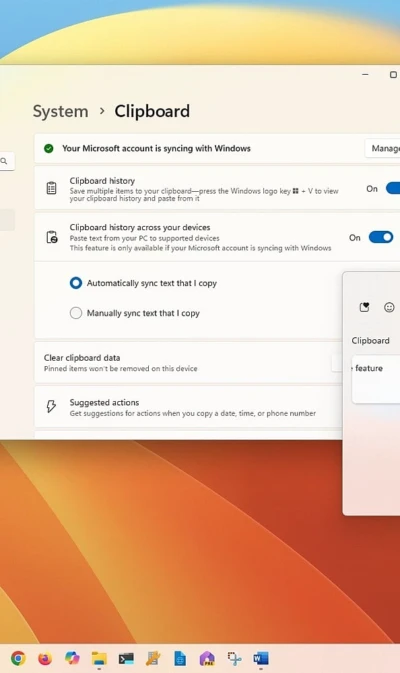400x673 pixels.
Task: Click 'Clipboard history across your devices' title
Action: (140, 227)
